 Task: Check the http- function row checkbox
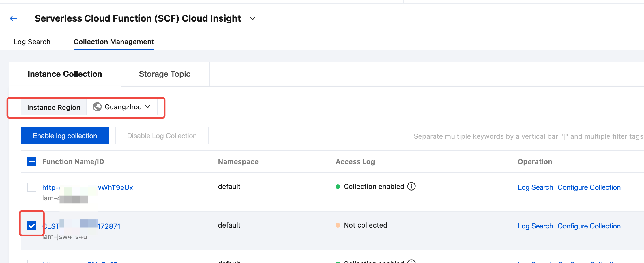tap(32, 187)
